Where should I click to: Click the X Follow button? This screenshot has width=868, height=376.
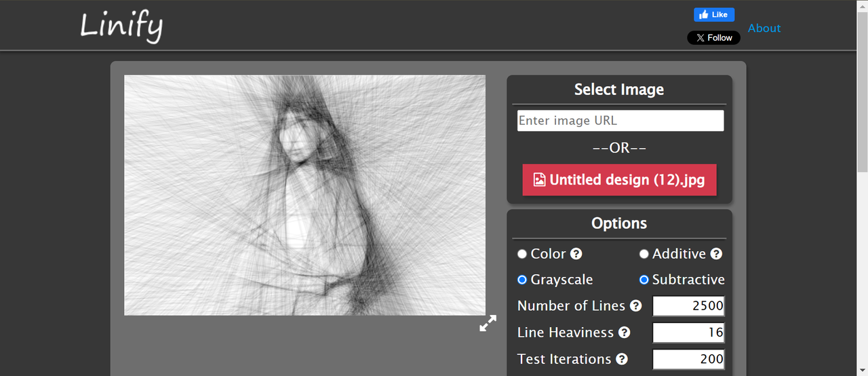713,38
